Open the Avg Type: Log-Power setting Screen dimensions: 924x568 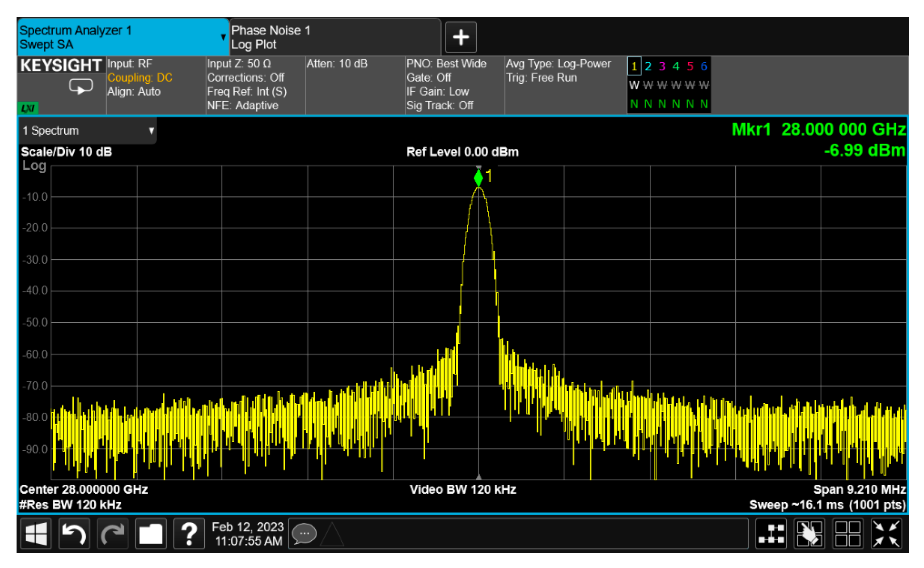pyautogui.click(x=558, y=64)
